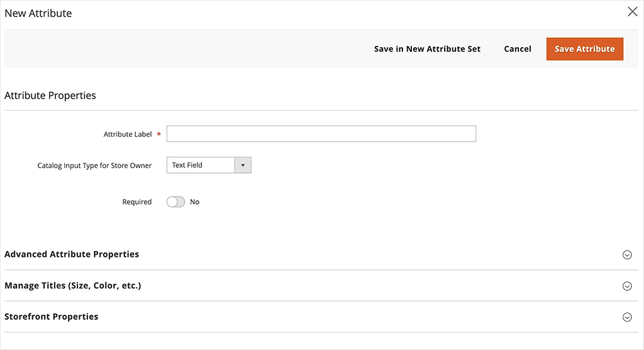Expand Storefront Properties chevron icon
Viewport: 644px width, 350px height.
(627, 317)
